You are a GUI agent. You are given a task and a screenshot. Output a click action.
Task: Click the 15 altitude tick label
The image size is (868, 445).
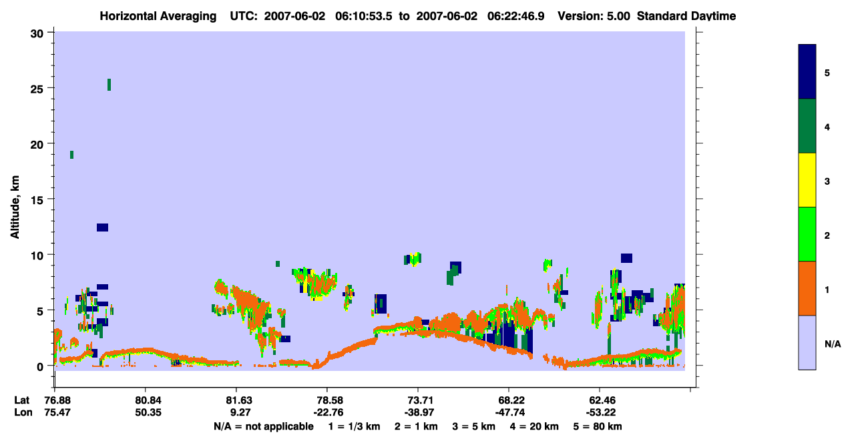coord(39,199)
